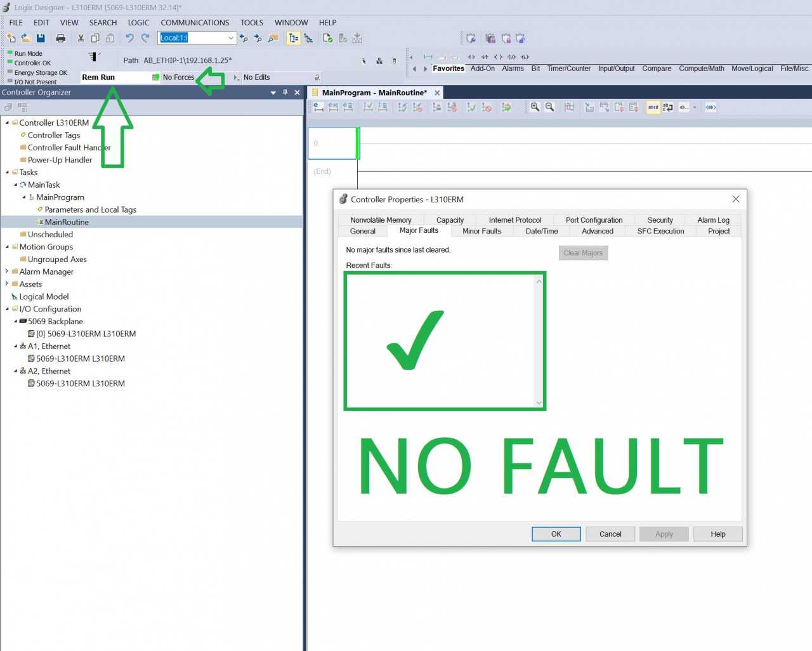
Task: Click the Output Latch instruction icon
Action: pyautogui.click(x=525, y=57)
